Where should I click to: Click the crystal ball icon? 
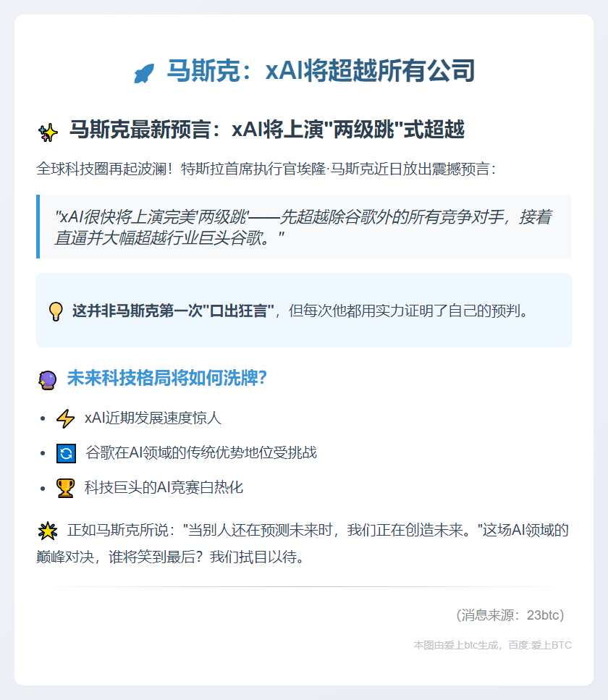47,380
